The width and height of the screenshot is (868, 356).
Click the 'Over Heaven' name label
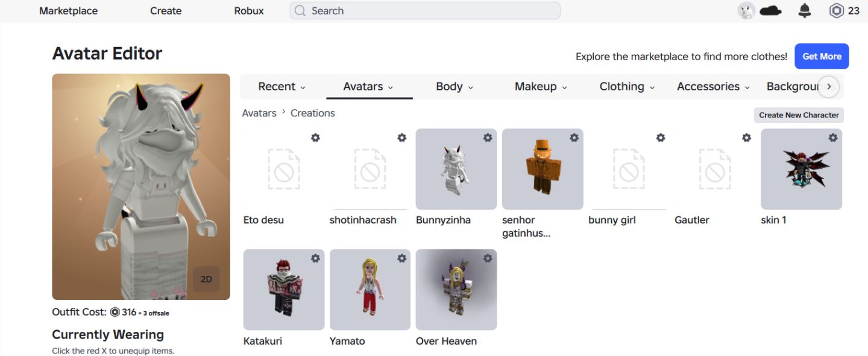pos(446,341)
